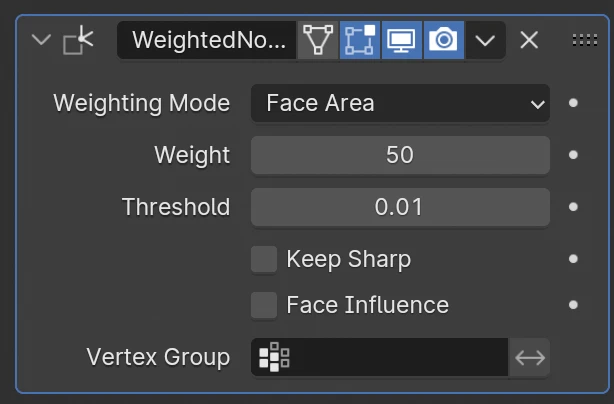Enable the Keep Sharp checkbox
This screenshot has width=614, height=404.
point(264,259)
